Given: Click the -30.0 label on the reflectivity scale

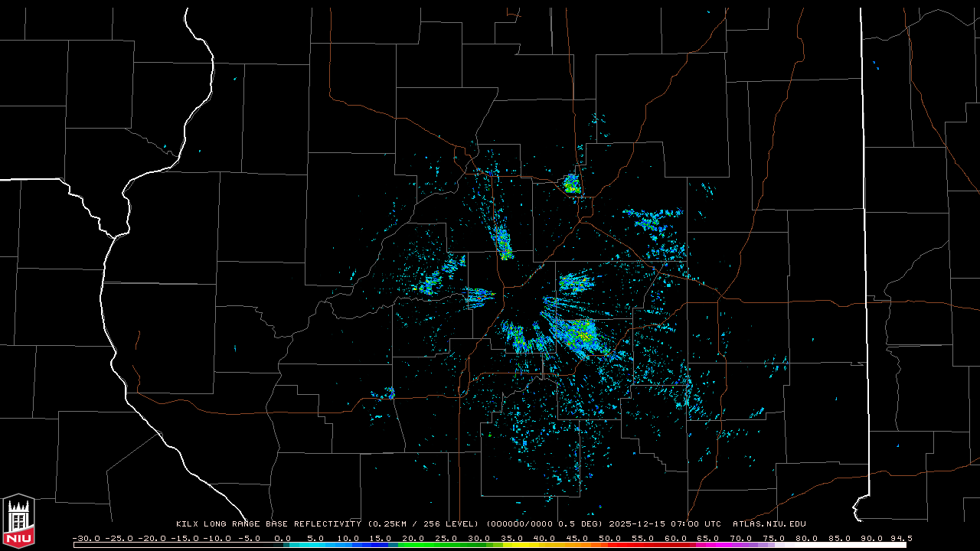Looking at the screenshot, I should [x=86, y=538].
